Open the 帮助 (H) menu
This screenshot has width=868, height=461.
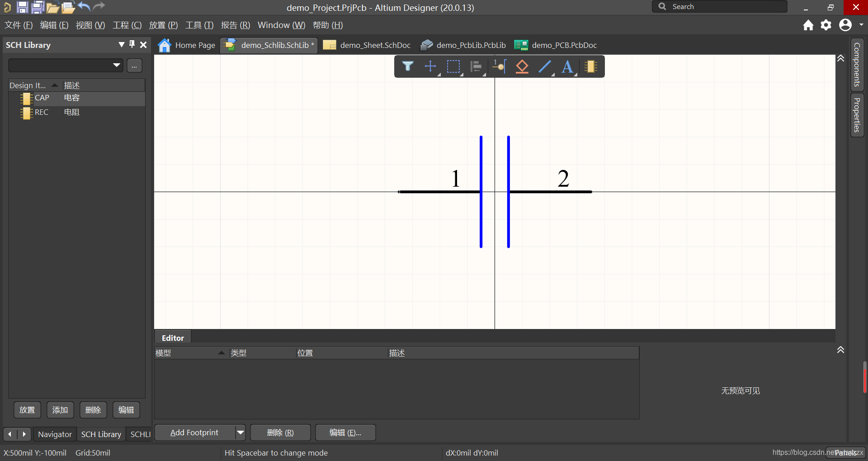point(328,25)
